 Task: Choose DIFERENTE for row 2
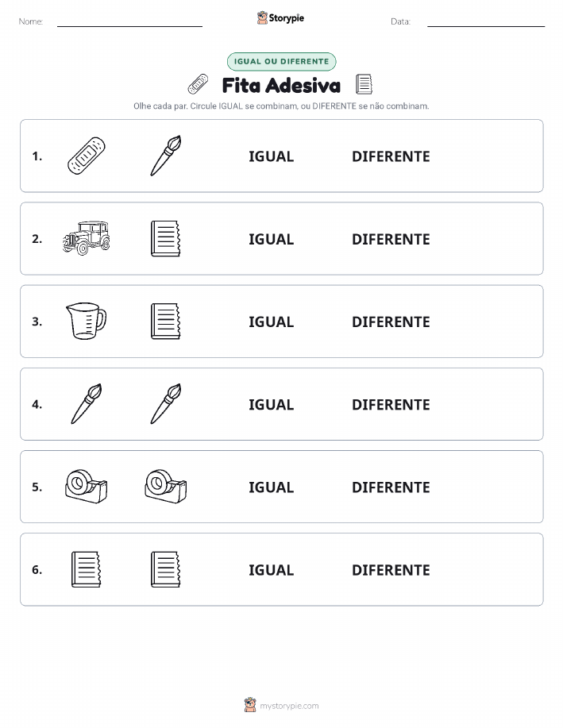pyautogui.click(x=391, y=239)
